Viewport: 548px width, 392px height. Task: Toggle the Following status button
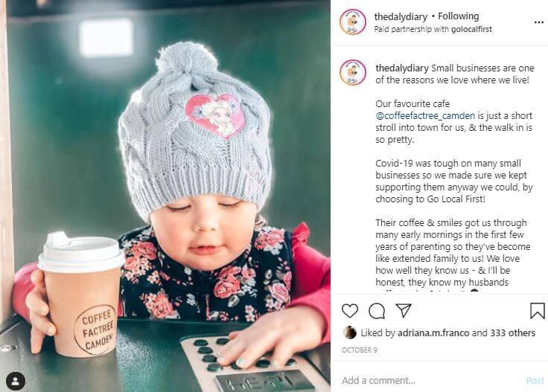pyautogui.click(x=458, y=16)
